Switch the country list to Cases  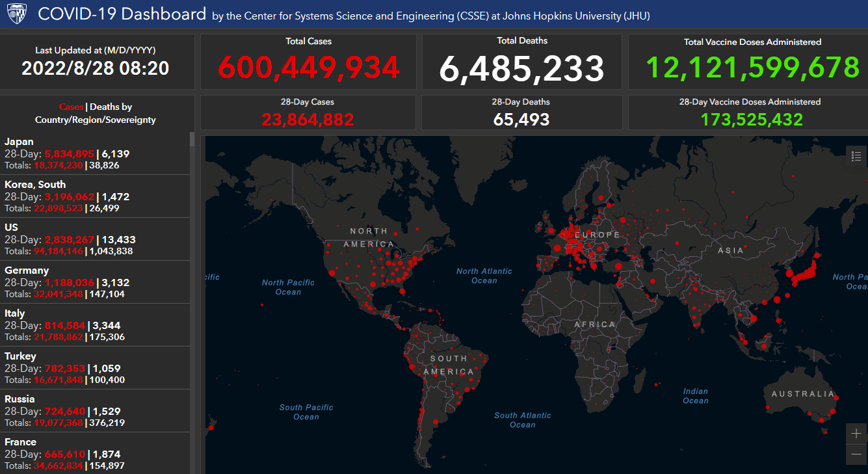(x=71, y=107)
